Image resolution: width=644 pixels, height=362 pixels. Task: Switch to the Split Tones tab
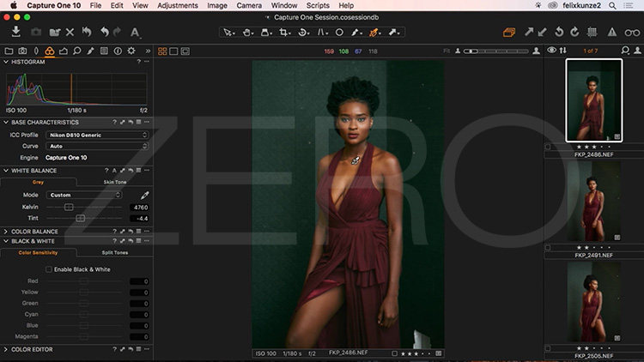coord(115,252)
